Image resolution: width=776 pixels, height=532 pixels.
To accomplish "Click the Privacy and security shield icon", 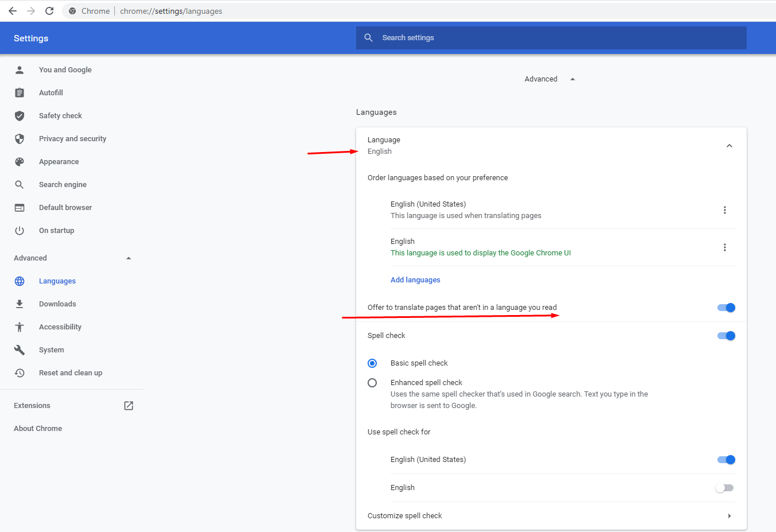I will (x=20, y=139).
